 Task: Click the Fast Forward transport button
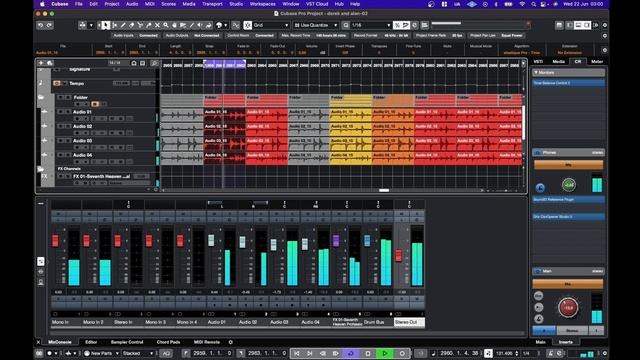coord(336,353)
